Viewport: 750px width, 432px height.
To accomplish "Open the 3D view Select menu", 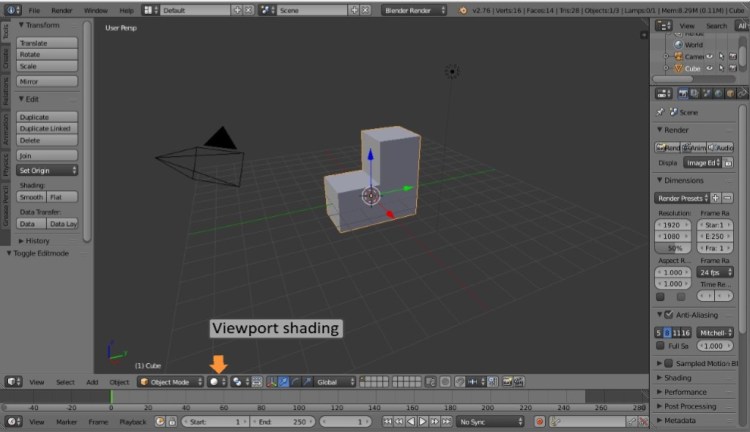I will coord(65,382).
